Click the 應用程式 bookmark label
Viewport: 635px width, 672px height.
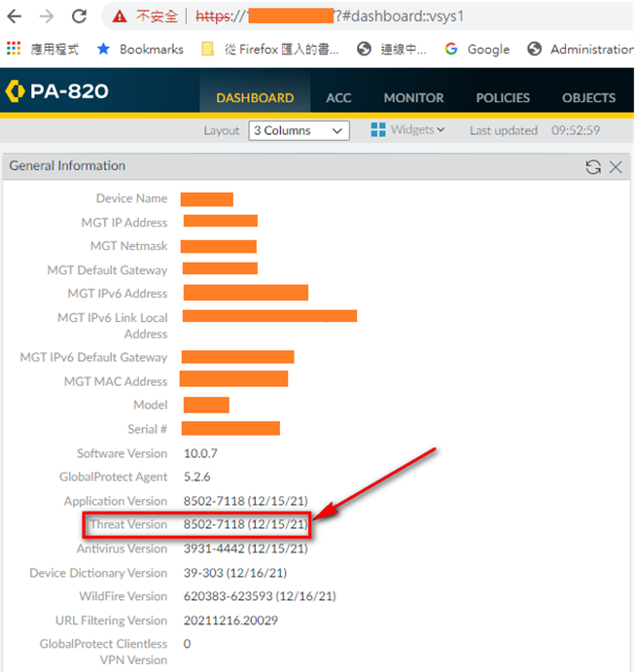coord(54,50)
